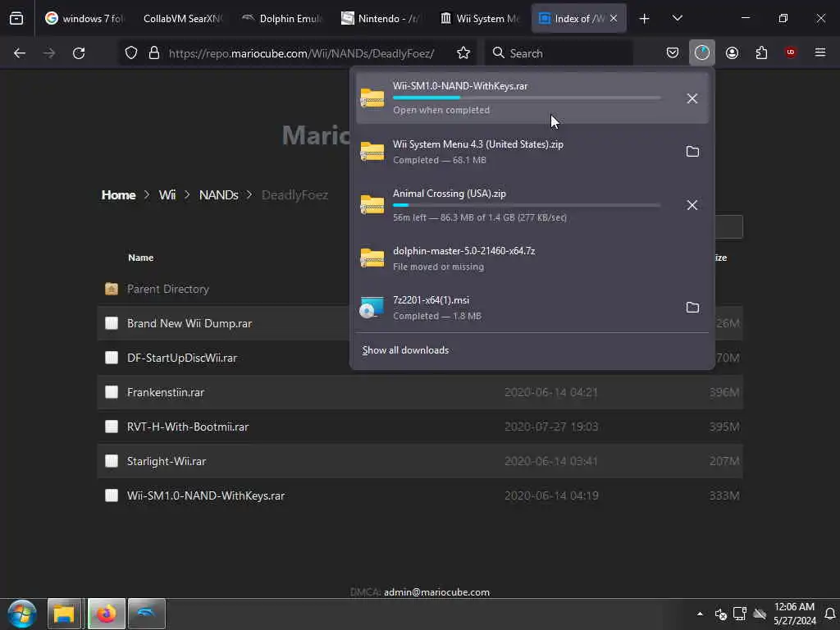Image resolution: width=840 pixels, height=630 pixels.
Task: Click the tracking protection shield icon
Action: 131,53
